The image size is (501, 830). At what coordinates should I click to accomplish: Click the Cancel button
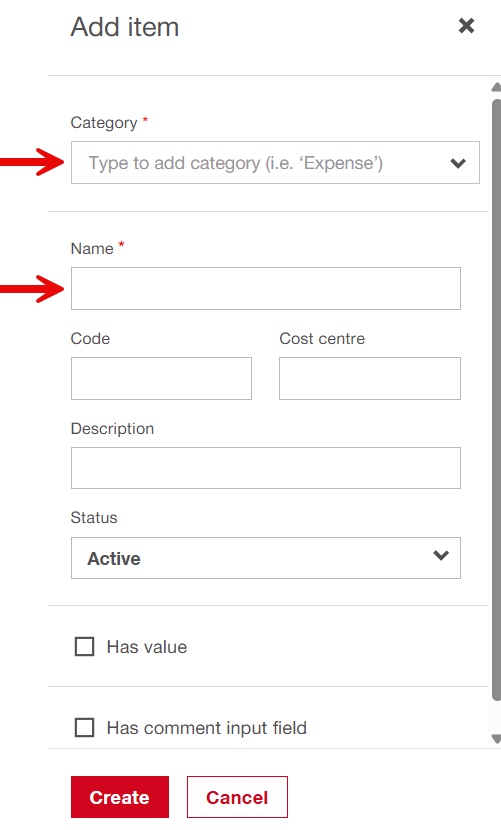tap(237, 797)
